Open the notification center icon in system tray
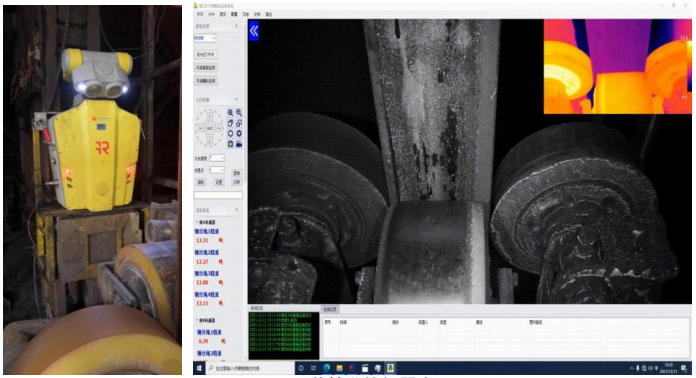This screenshot has height=378, width=696. tap(684, 368)
